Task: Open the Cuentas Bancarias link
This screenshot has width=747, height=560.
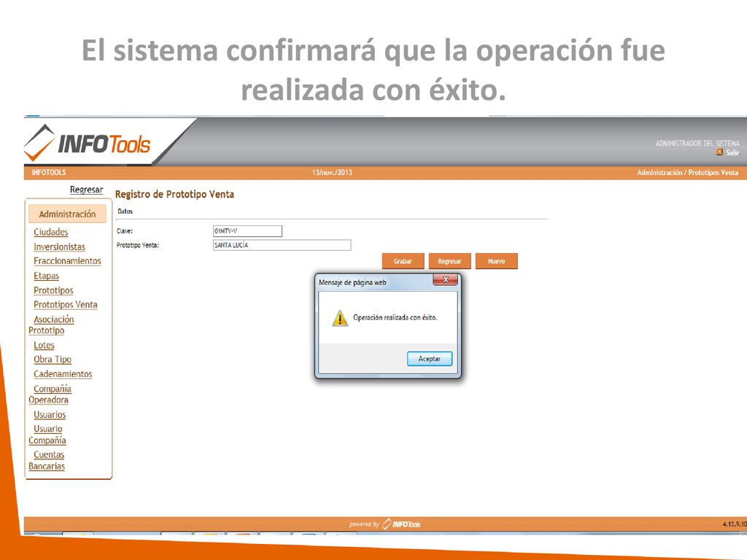Action: (x=47, y=461)
